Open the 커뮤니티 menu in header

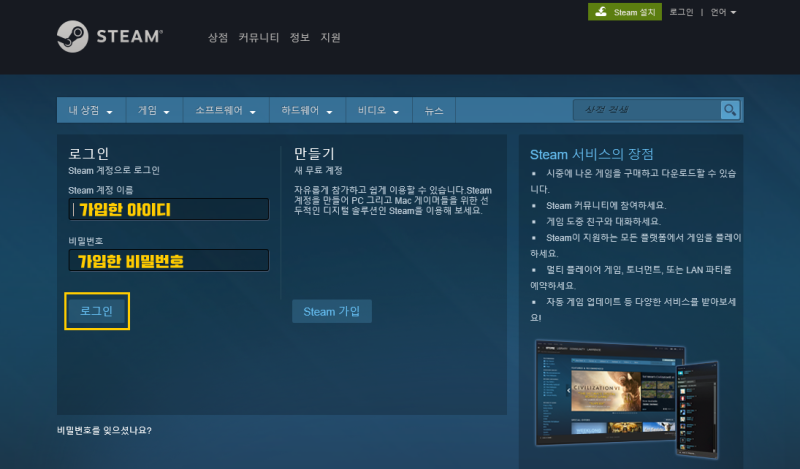pos(259,37)
